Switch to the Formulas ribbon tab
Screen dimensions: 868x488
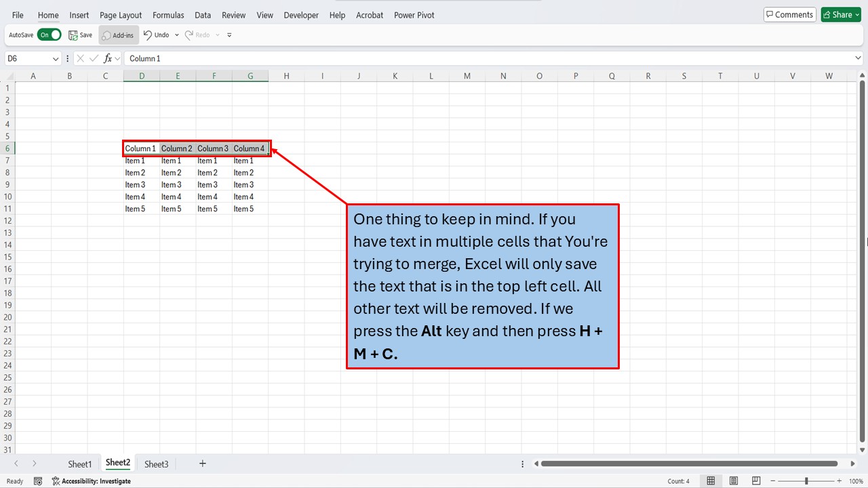pyautogui.click(x=167, y=14)
